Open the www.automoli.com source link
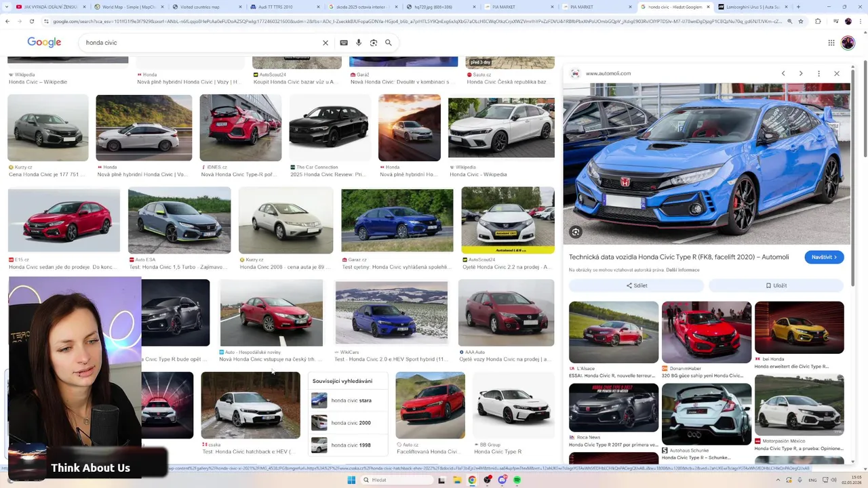 tap(608, 73)
